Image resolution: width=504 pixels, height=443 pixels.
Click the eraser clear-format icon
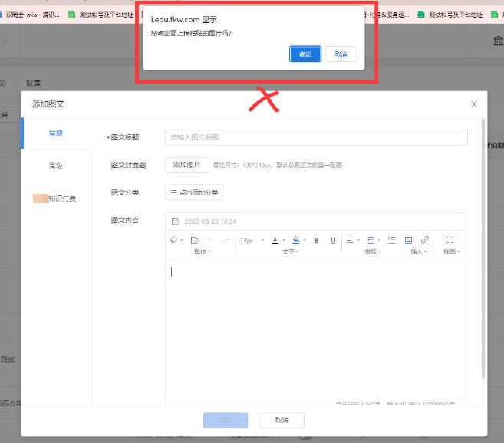(x=173, y=240)
